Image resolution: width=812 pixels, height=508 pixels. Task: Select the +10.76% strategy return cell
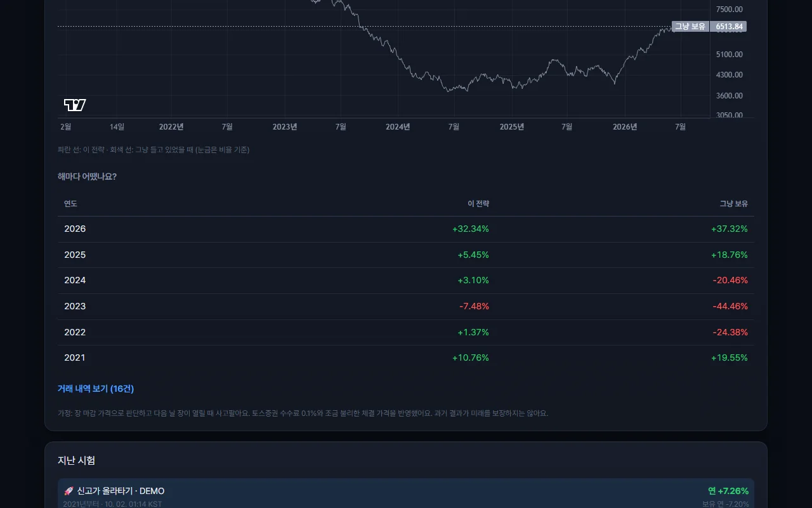471,358
